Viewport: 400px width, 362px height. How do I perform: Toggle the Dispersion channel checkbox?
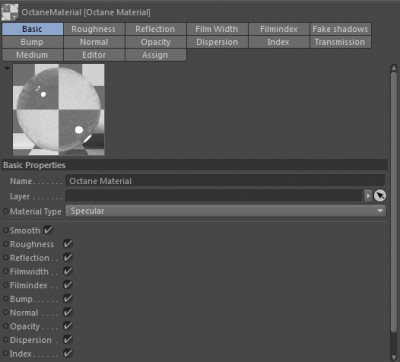point(68,339)
